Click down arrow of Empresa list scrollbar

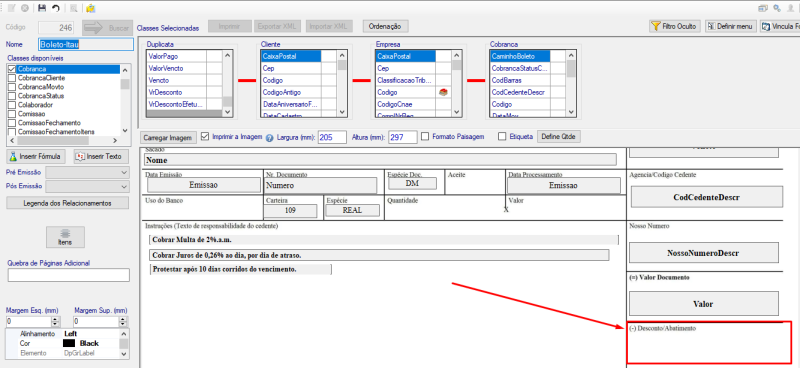(x=457, y=112)
